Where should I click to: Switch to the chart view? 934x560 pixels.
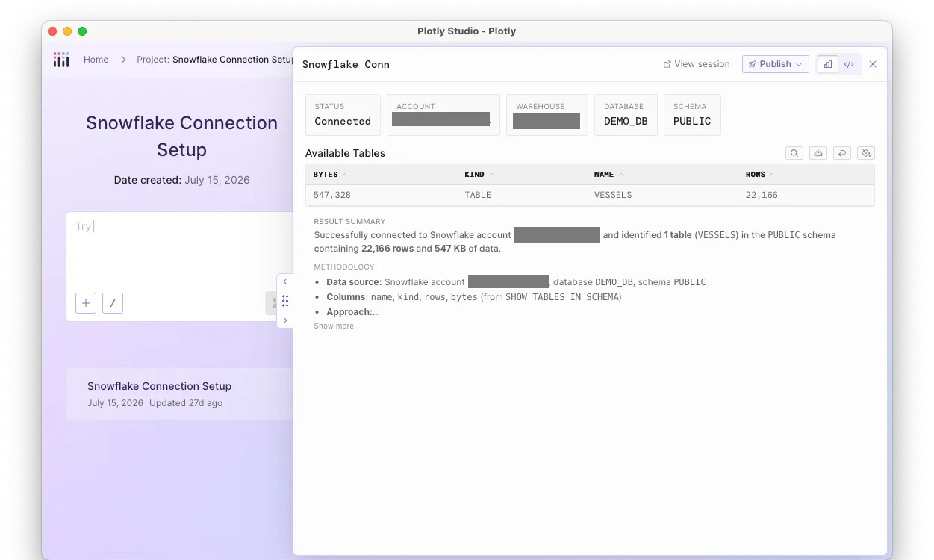[828, 64]
